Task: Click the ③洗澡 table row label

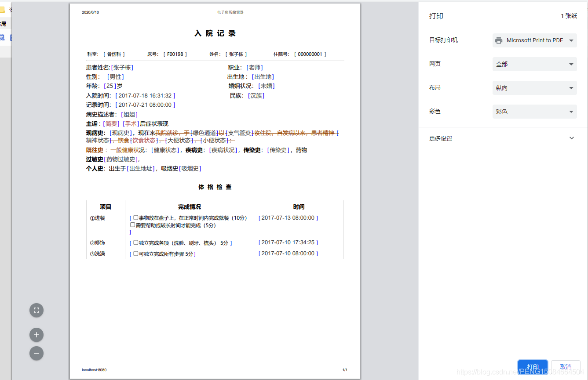Action: click(98, 253)
